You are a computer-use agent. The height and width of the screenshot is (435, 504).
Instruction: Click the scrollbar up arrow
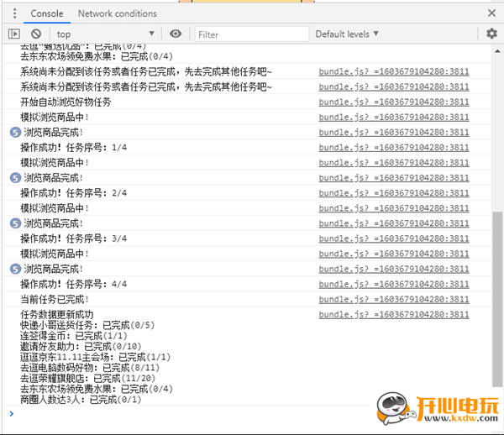point(497,51)
